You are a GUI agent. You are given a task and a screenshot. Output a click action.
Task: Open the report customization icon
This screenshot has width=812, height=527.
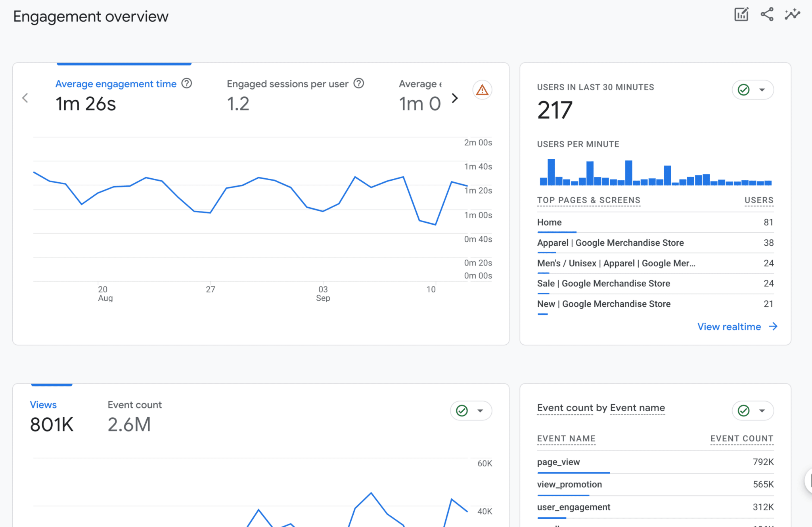(x=741, y=14)
